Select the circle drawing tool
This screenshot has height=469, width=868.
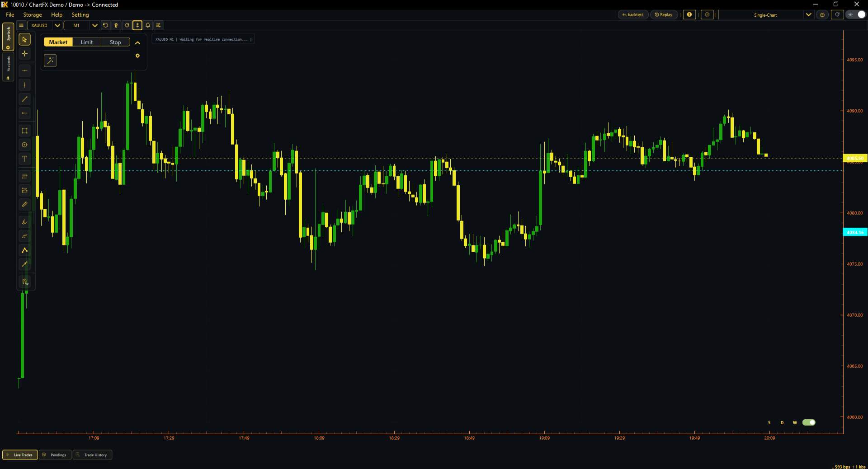25,145
